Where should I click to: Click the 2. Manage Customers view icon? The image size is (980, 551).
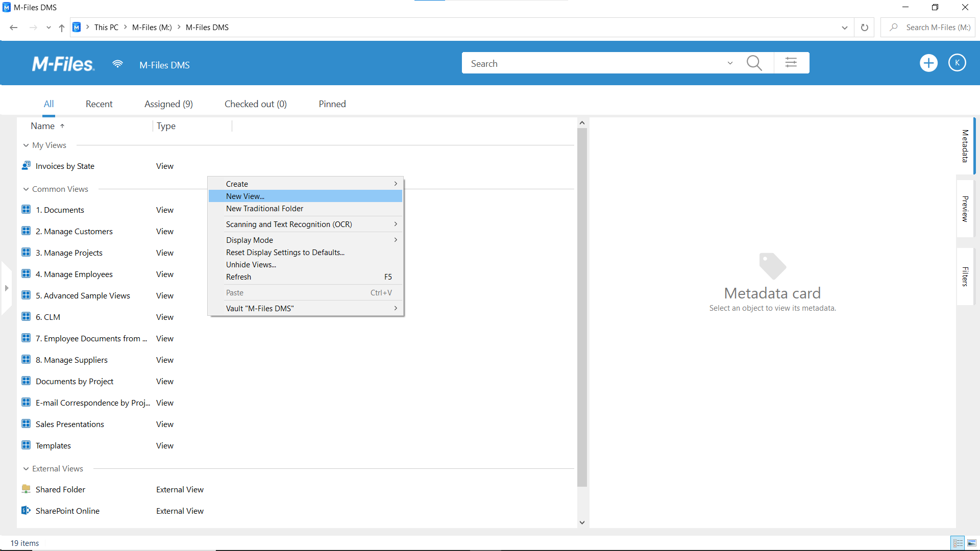tap(26, 231)
